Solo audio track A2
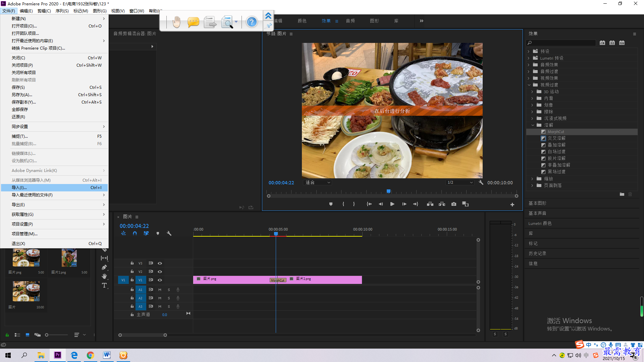 169,298
